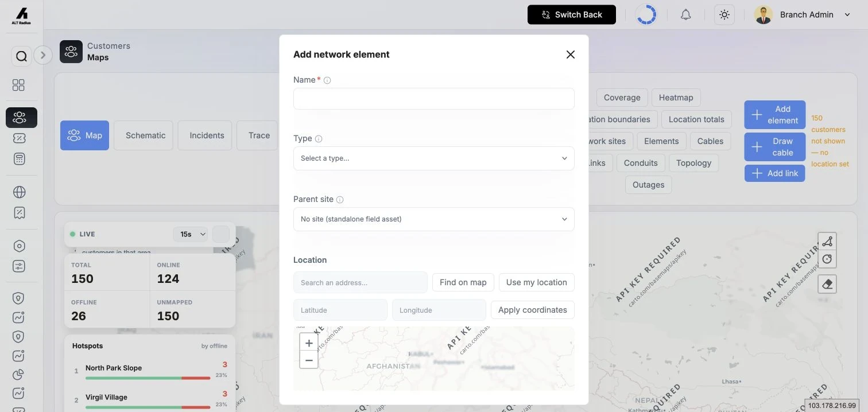Image resolution: width=868 pixels, height=412 pixels.
Task: Click Use my location button
Action: point(537,282)
